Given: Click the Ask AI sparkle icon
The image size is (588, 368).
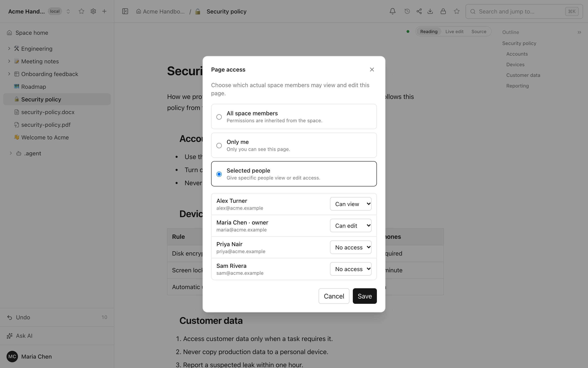Looking at the screenshot, I should tap(10, 336).
